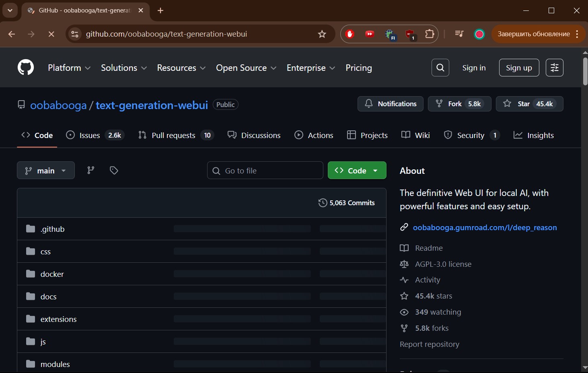Open the branches icon next to main
Screen dimensions: 588x373
coord(91,171)
